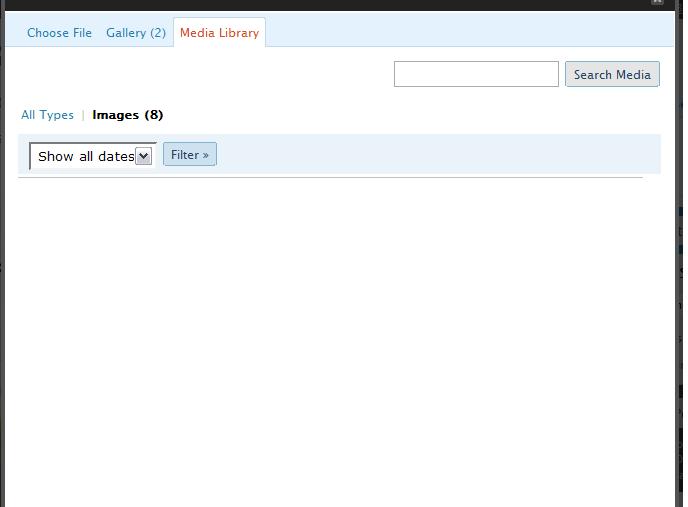The width and height of the screenshot is (688, 507).
Task: Filter by Images (8)
Action: click(128, 115)
